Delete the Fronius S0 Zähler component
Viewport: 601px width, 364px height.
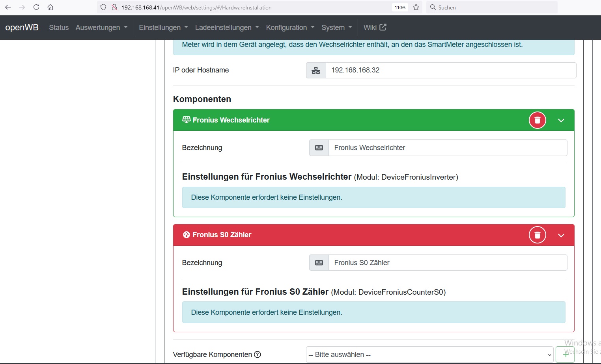[x=537, y=235]
